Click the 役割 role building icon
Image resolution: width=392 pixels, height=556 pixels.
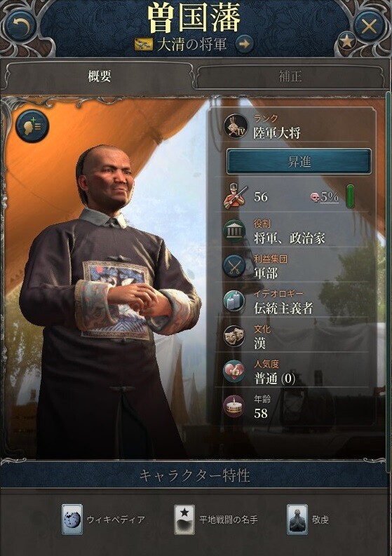coord(234,231)
